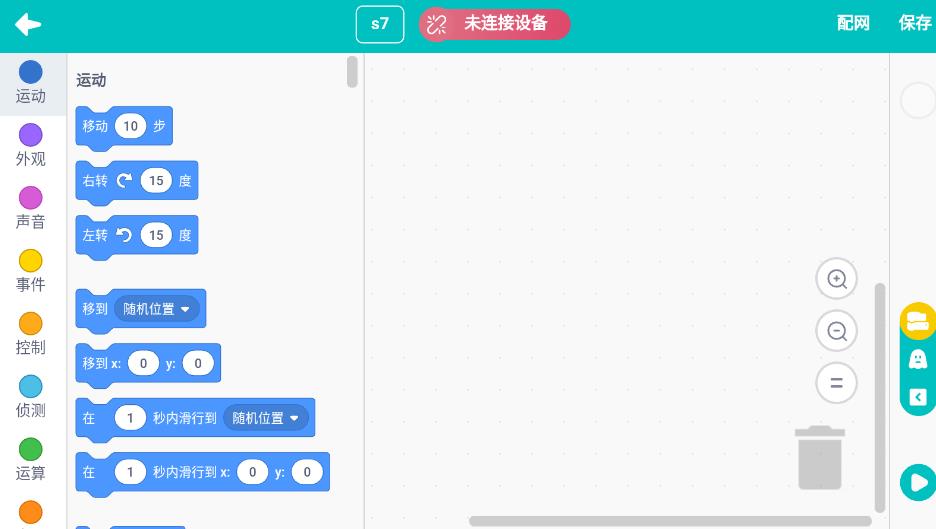The width and height of the screenshot is (936, 529).
Task: Click the 配网 network setup button
Action: pos(853,24)
